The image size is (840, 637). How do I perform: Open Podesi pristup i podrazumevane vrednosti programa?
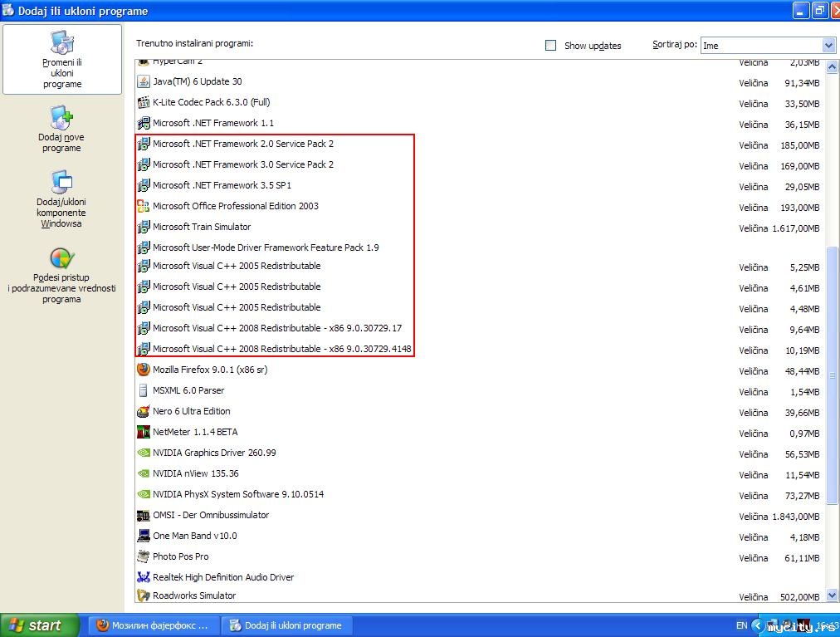click(x=61, y=276)
